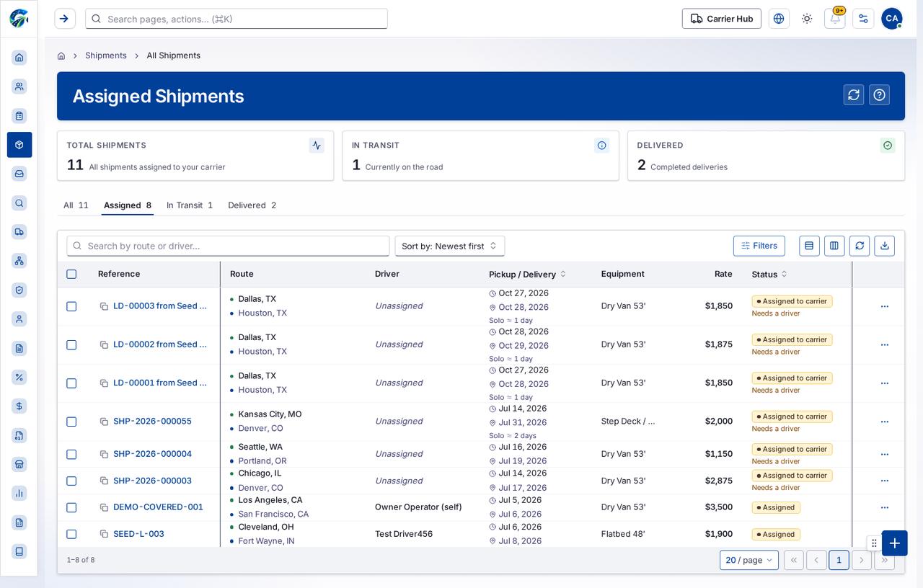Viewport: 923px width, 588px height.
Task: Check the SEED-L-003 row checkbox
Action: (71, 534)
